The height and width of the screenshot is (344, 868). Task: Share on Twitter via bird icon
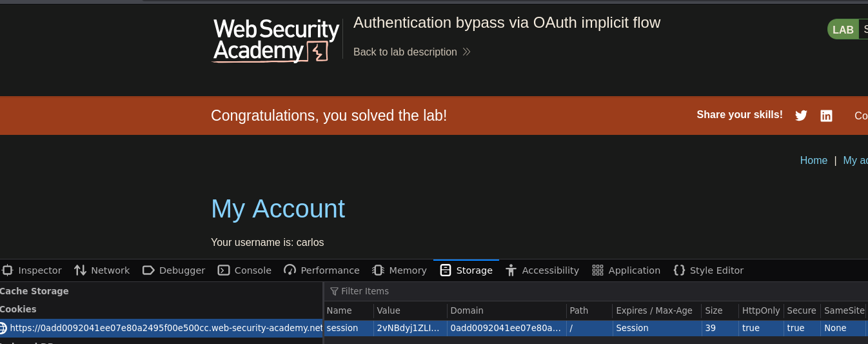[x=801, y=116]
